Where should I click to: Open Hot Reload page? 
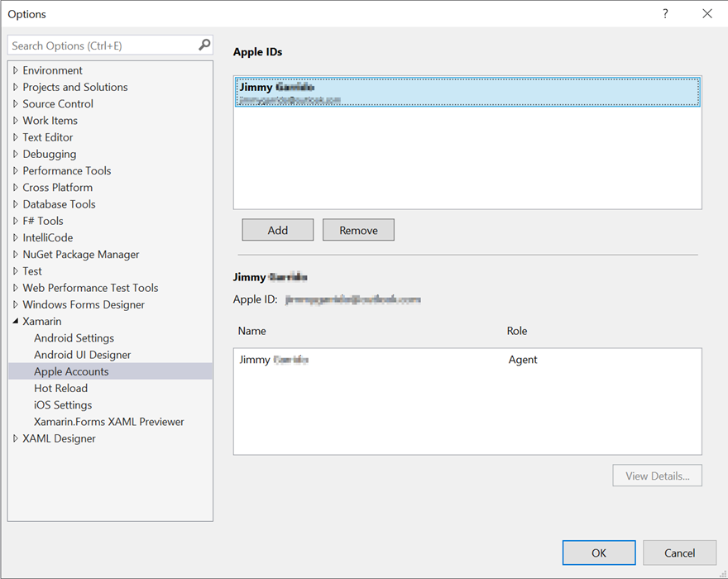click(61, 388)
